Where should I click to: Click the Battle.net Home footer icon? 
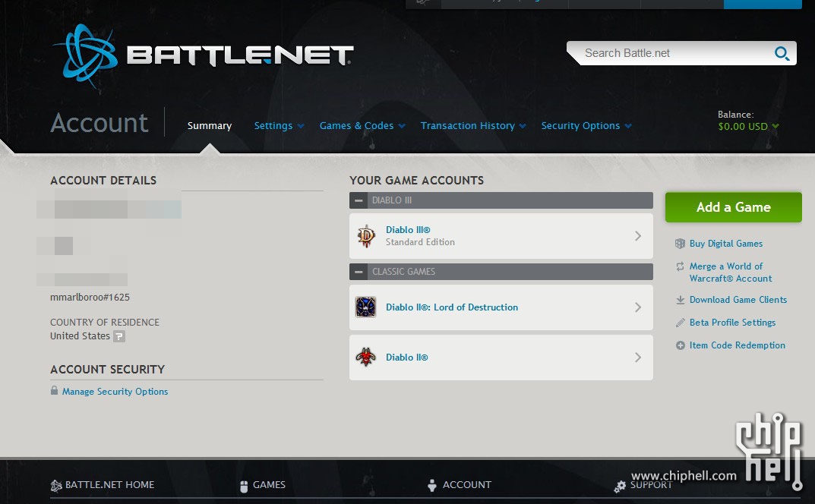click(x=56, y=485)
